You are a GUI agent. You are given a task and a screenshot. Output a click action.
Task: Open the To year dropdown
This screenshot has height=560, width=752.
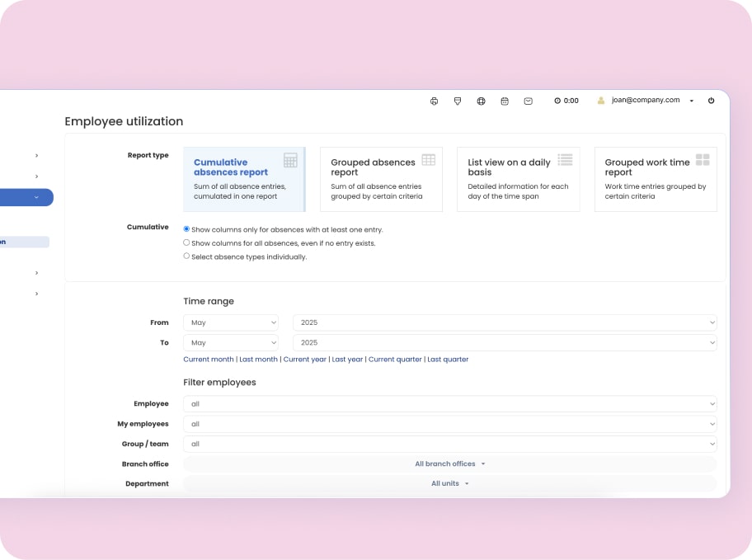point(505,342)
